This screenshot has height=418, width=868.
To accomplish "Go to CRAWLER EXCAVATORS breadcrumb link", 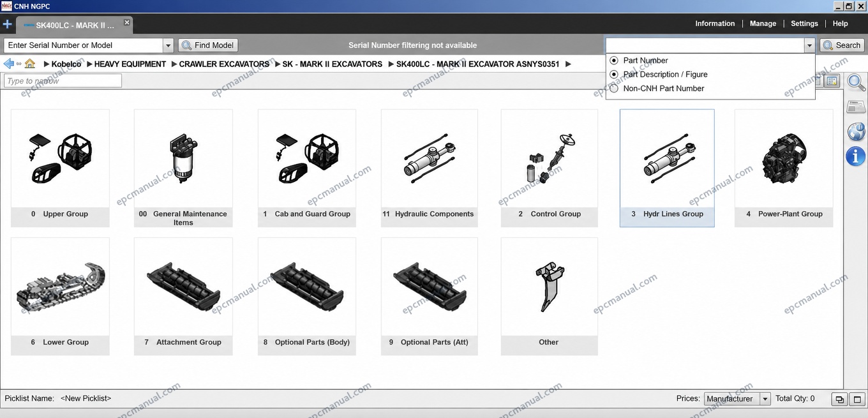I will pos(224,64).
